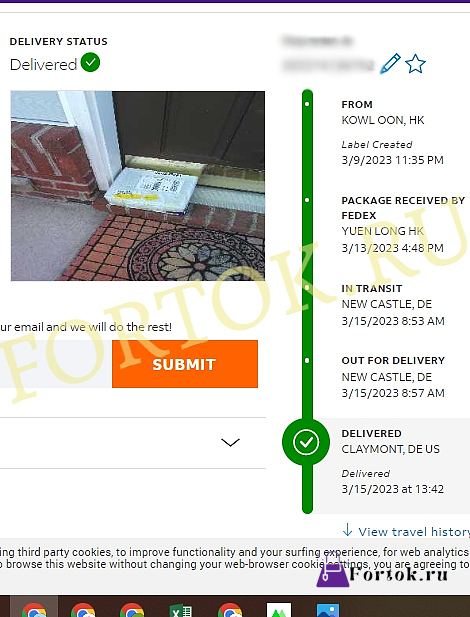The height and width of the screenshot is (617, 470).
Task: Open the View travel history link
Action: click(414, 532)
